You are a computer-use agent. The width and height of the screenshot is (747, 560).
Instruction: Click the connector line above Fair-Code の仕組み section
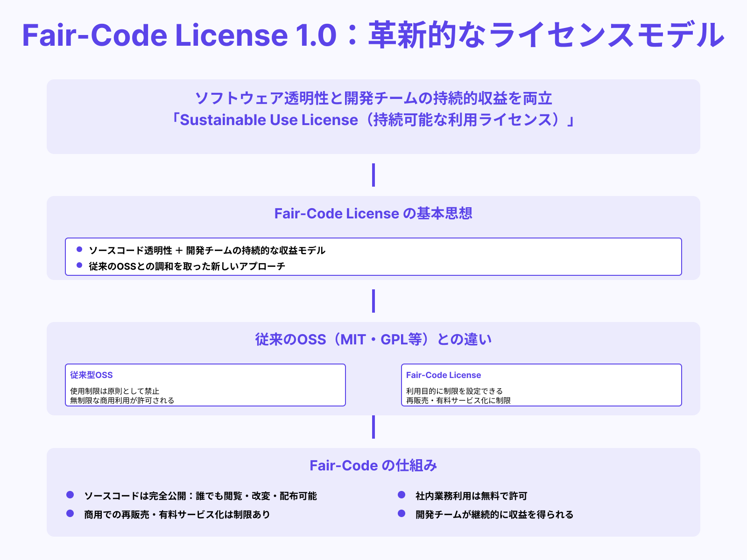(x=373, y=428)
